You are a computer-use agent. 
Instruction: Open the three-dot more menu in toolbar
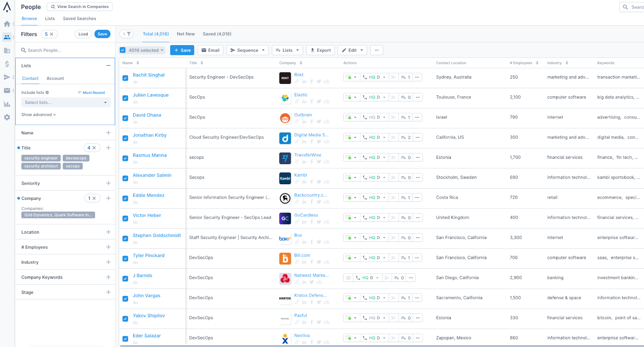(x=377, y=50)
